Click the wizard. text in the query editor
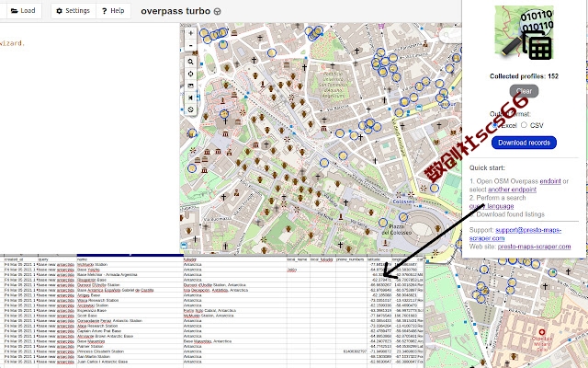The image size is (588, 368). click(x=12, y=43)
